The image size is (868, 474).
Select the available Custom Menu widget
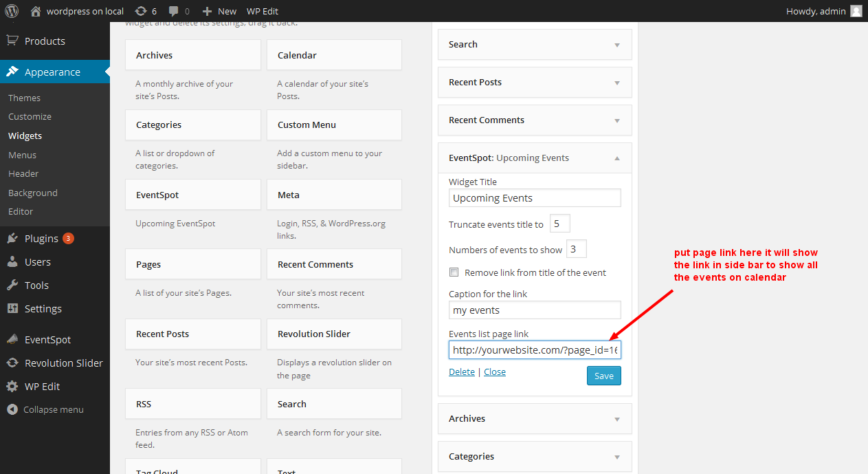point(334,125)
